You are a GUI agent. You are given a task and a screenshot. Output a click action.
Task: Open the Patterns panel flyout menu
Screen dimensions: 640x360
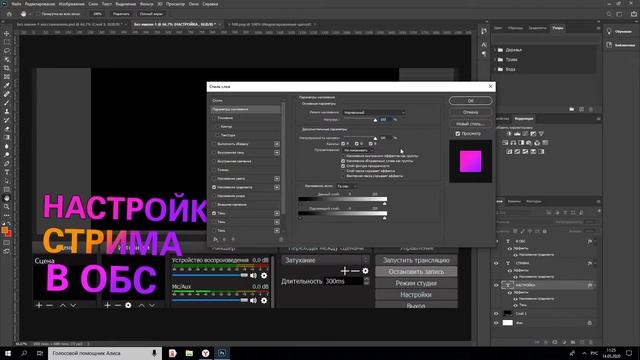[598, 28]
